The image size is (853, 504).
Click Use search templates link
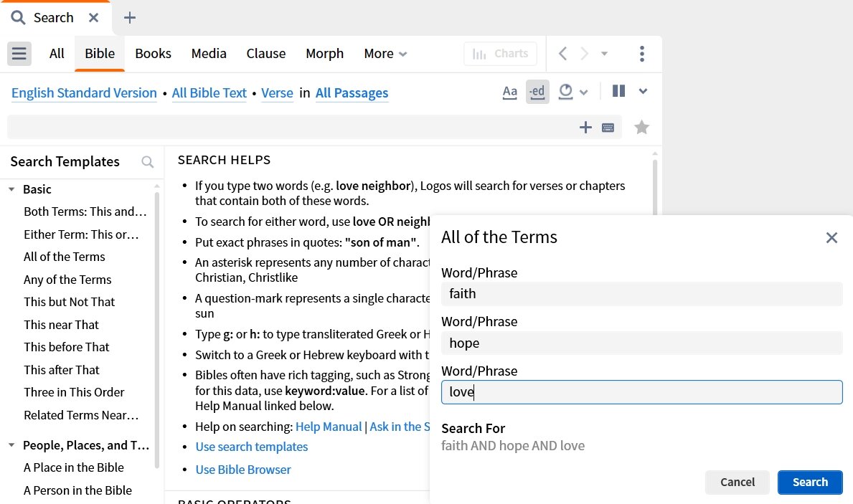(x=251, y=447)
